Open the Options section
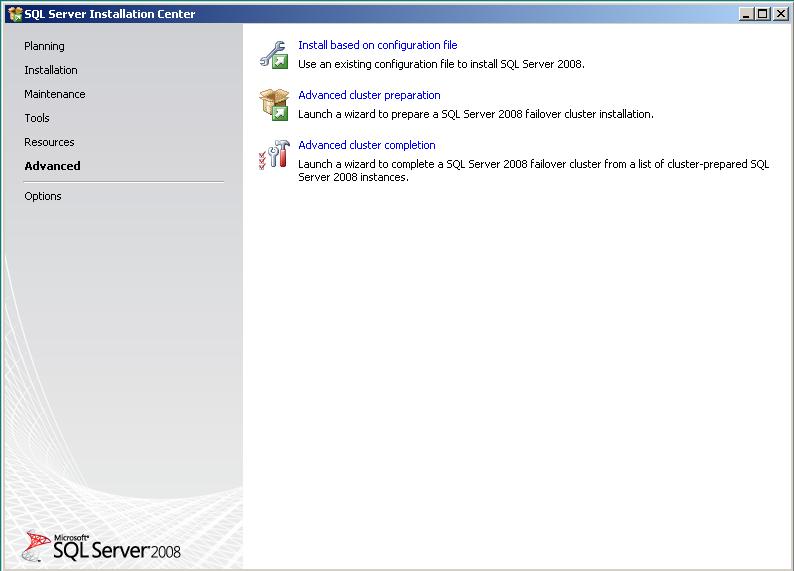The image size is (794, 571). pos(43,196)
